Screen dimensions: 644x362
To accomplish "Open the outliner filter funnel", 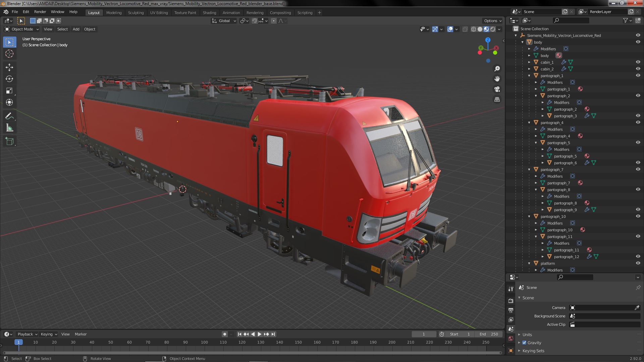I will coord(626,20).
